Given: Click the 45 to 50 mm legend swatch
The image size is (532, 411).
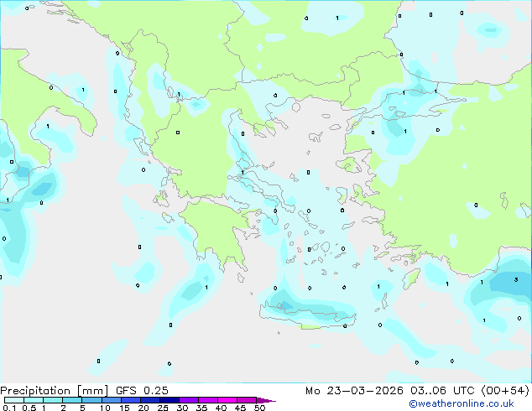Looking at the screenshot, I should click(x=247, y=400).
